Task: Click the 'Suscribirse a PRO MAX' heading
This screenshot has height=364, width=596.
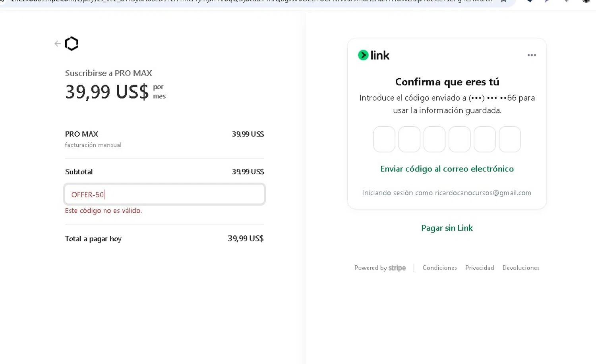Action: coord(108,73)
